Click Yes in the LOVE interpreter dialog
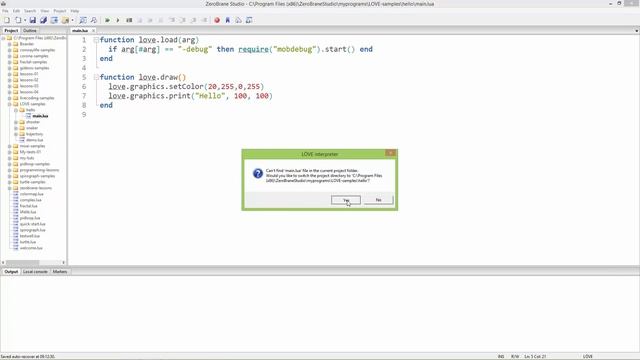 [x=346, y=200]
